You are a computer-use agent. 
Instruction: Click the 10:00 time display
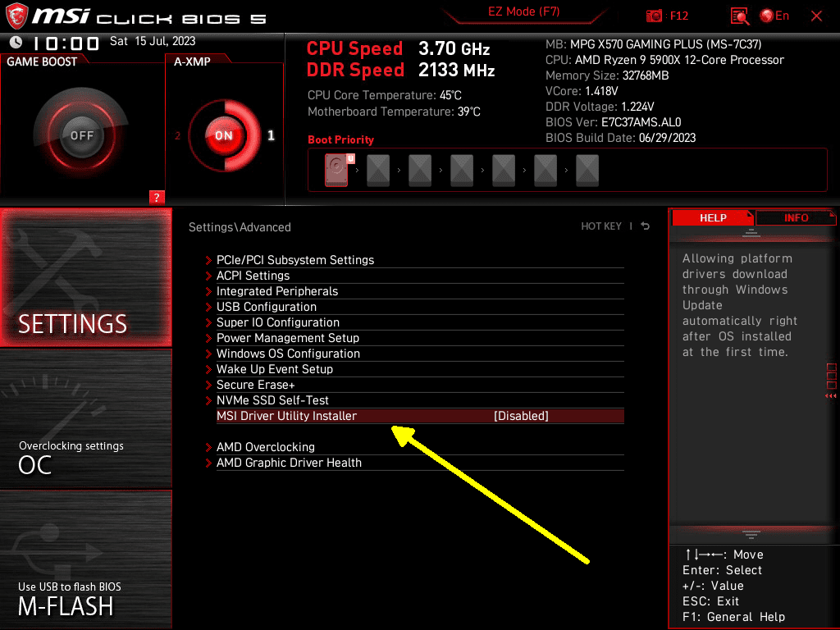click(x=66, y=43)
